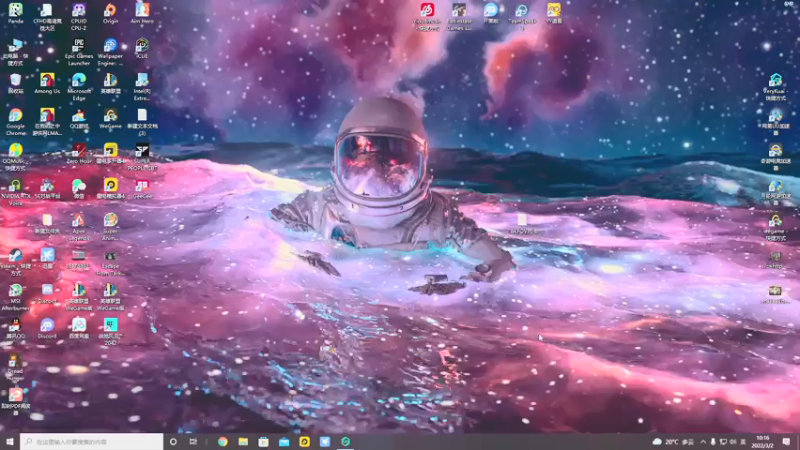Open the notification center icon
Screen dimensions: 800x450
pos(786,441)
